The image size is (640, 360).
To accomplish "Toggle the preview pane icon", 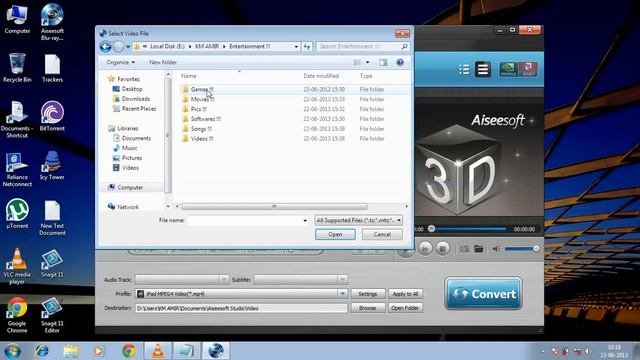I will click(x=383, y=62).
